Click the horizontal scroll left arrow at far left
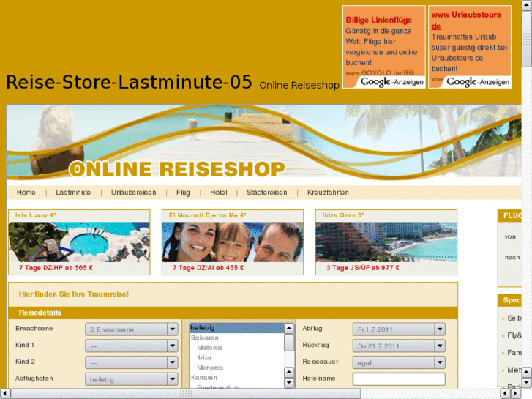 click(x=4, y=394)
